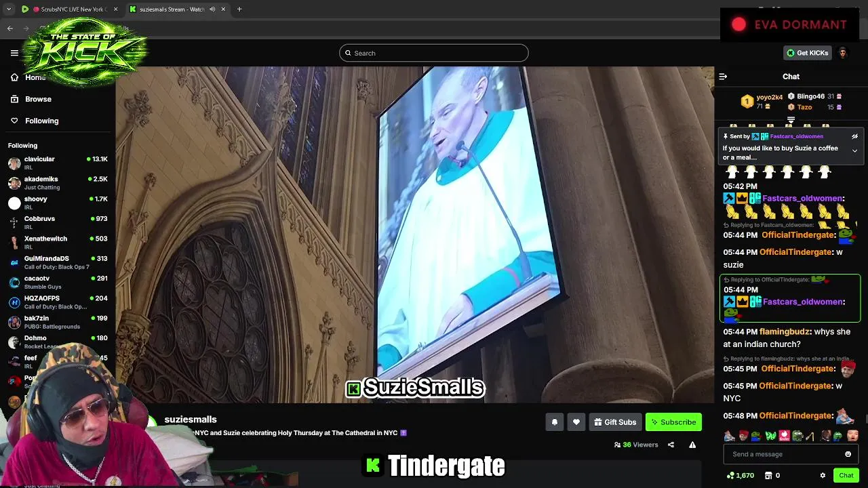Close the ScrubsNYC LIVE browser tab

pos(115,9)
